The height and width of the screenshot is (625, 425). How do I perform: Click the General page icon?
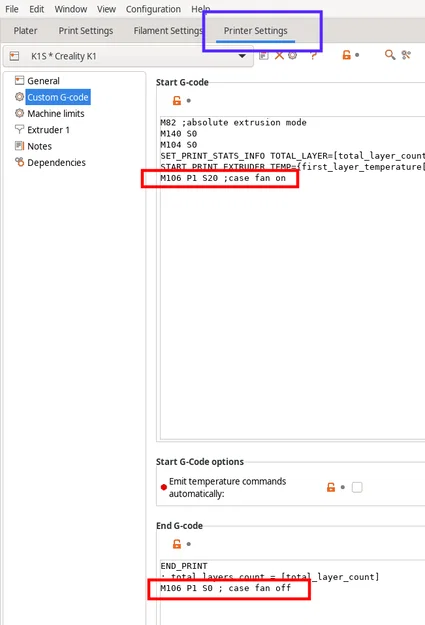click(x=20, y=81)
